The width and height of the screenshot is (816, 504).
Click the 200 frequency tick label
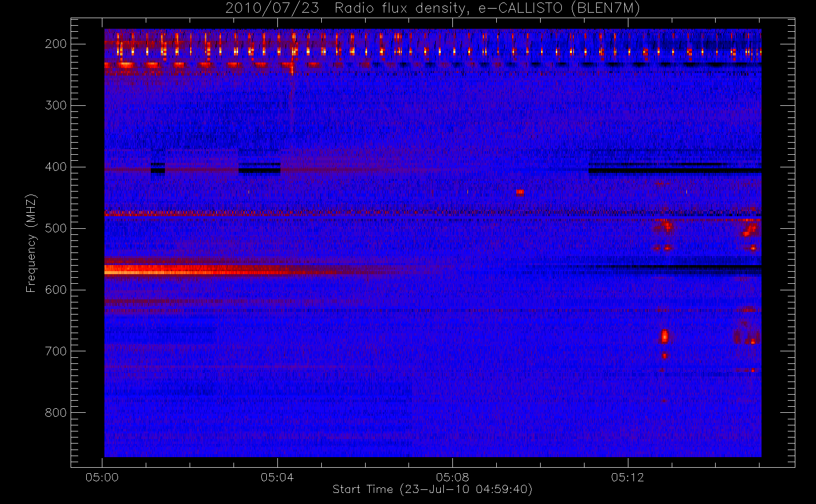click(56, 44)
